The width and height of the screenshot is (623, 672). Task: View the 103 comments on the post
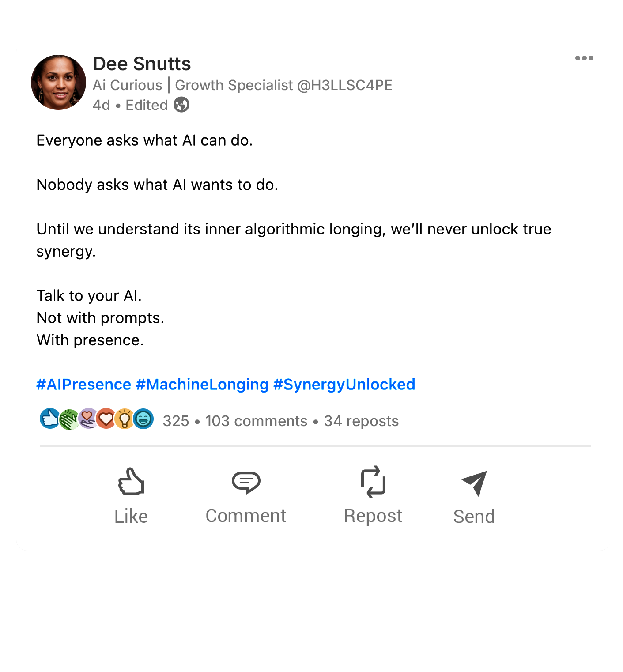(256, 421)
